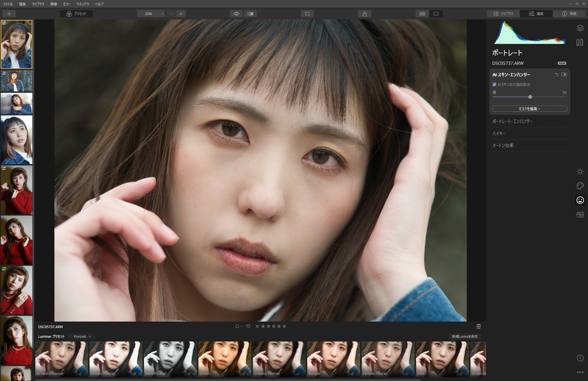Open the Layers panel icon
588x381 pixels.
[580, 28]
